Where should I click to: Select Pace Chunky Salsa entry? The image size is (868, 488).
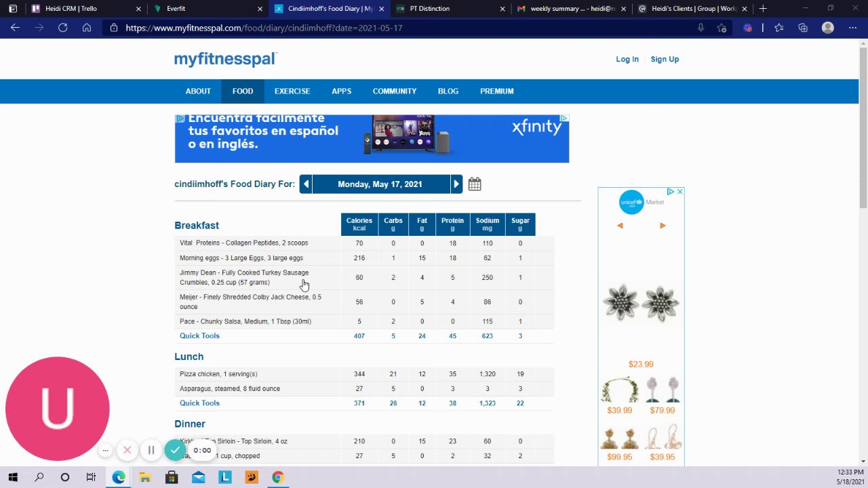coord(245,321)
